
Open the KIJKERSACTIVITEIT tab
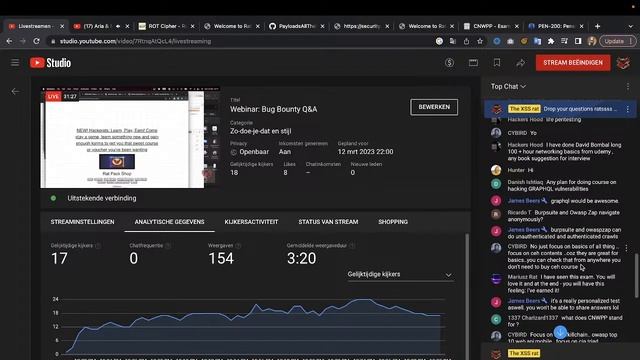[251, 222]
